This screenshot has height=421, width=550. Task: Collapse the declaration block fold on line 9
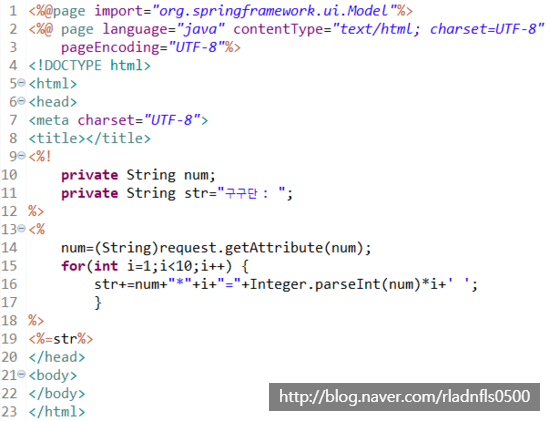[21, 155]
